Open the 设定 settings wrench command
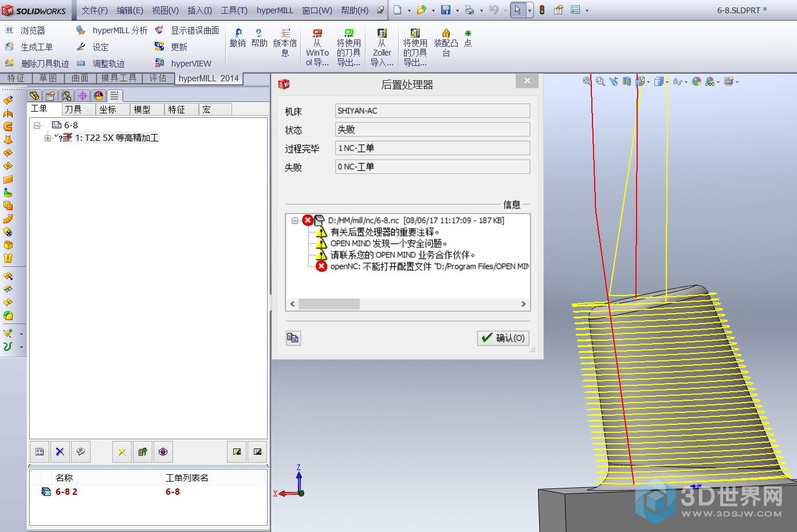797x532 pixels. coord(92,47)
